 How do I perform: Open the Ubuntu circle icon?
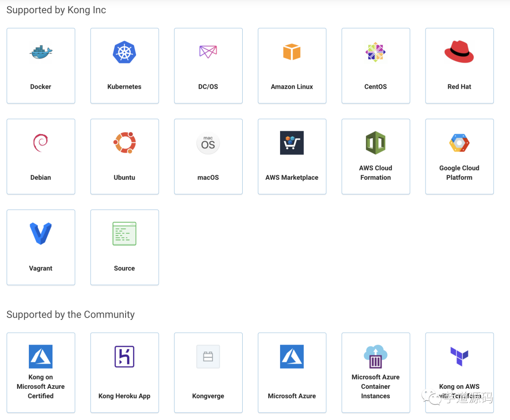[x=124, y=143]
